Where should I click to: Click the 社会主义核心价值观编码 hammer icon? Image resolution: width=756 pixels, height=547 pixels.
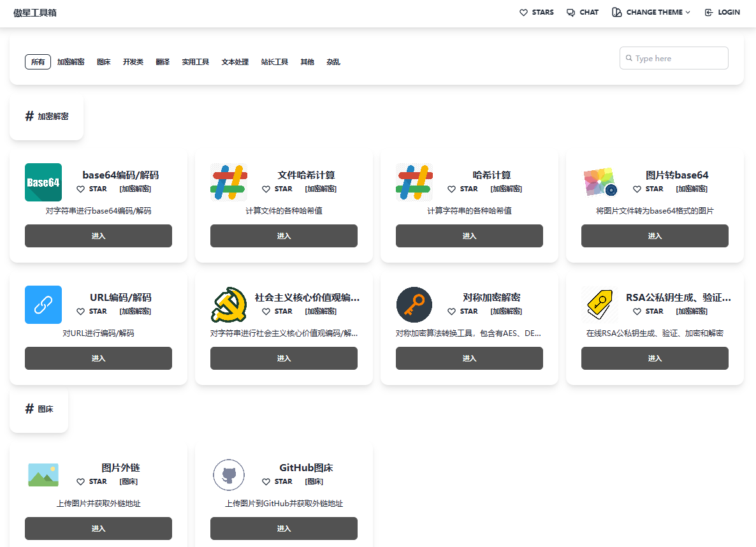229,305
